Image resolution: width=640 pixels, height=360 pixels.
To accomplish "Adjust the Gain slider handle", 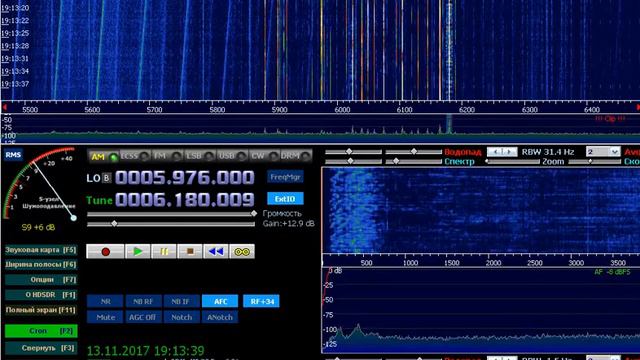I will pos(114,224).
